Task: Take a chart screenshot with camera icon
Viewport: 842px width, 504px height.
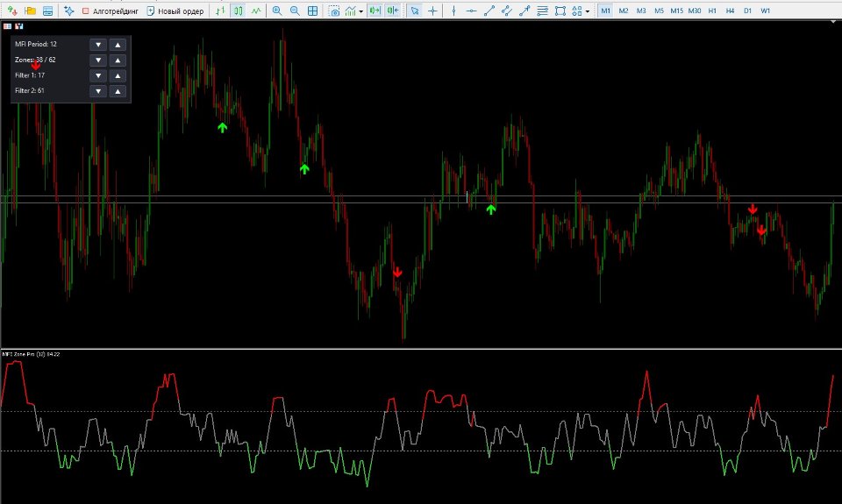Action: (x=334, y=11)
